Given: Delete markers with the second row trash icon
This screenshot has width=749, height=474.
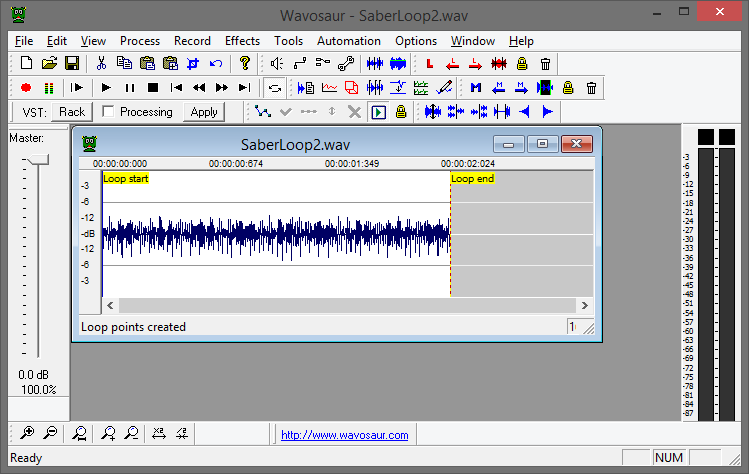Looking at the screenshot, I should (x=591, y=88).
